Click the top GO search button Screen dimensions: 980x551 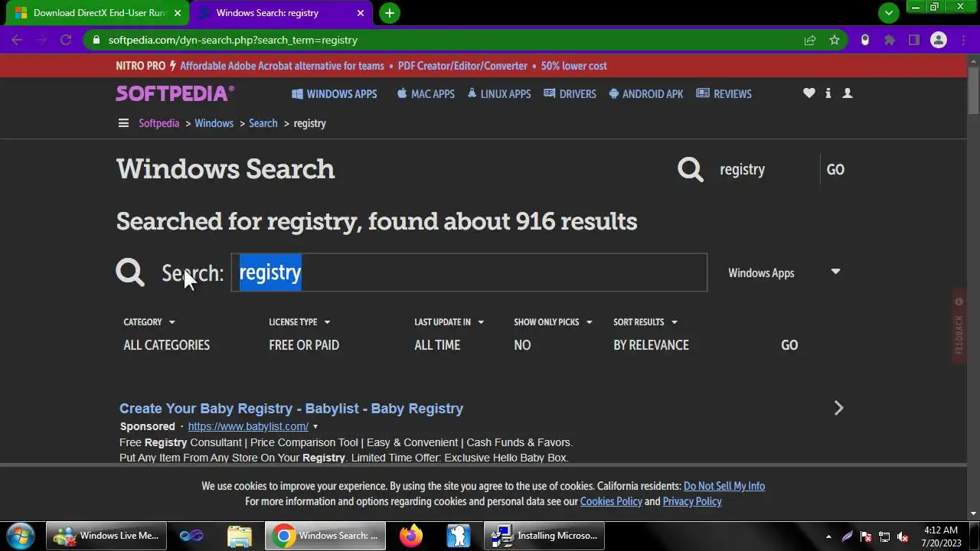click(x=835, y=170)
